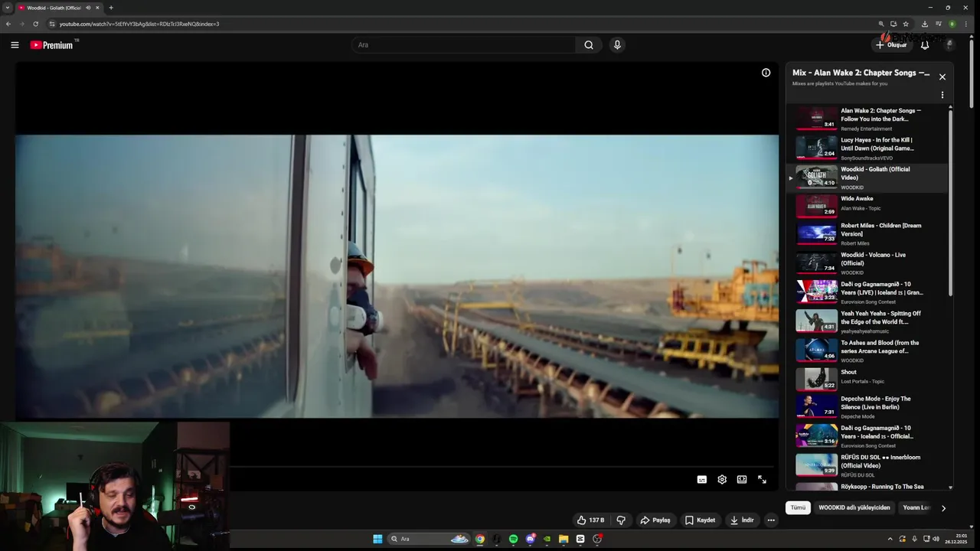Go to YouTube Premium home logo
The height and width of the screenshot is (551, 980).
(x=53, y=45)
